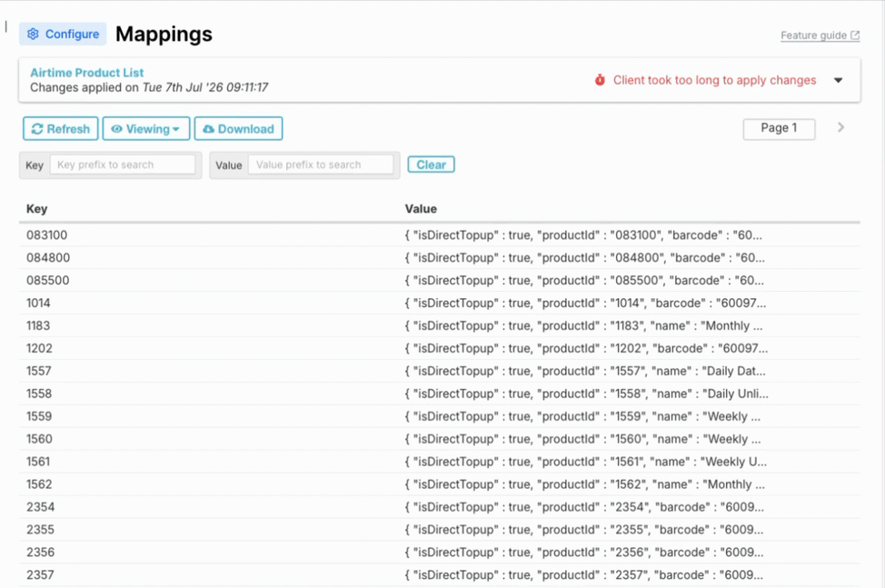This screenshot has height=588, width=885.
Task: Click the value cell for productId 084800
Action: pyautogui.click(x=584, y=258)
